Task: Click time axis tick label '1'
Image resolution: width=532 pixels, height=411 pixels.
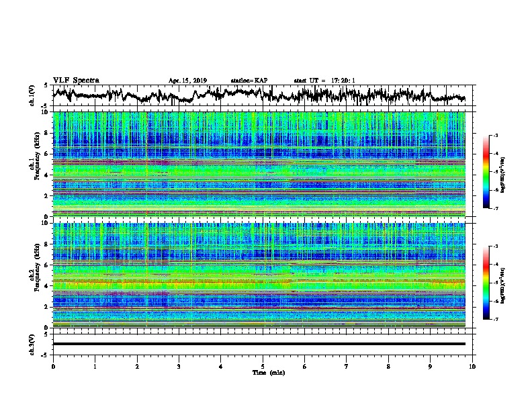Action: tap(95, 367)
